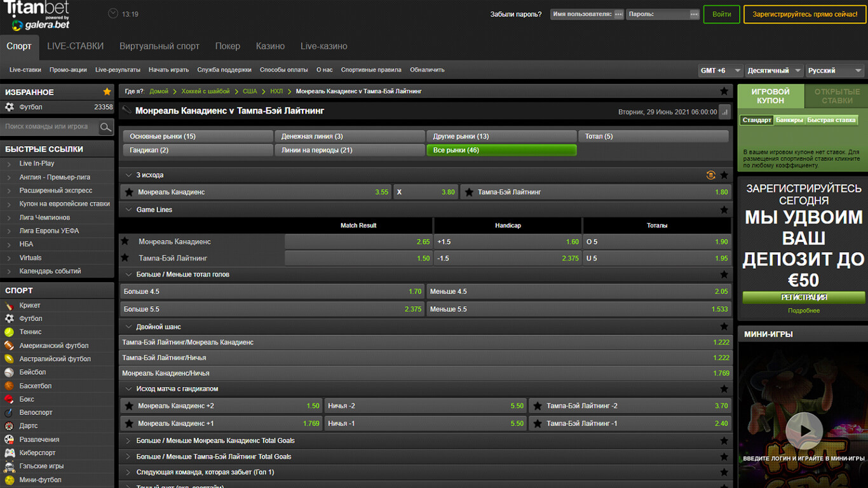Image resolution: width=868 pixels, height=488 pixels.
Task: Click the Дартс icon in sports list
Action: click(10, 426)
